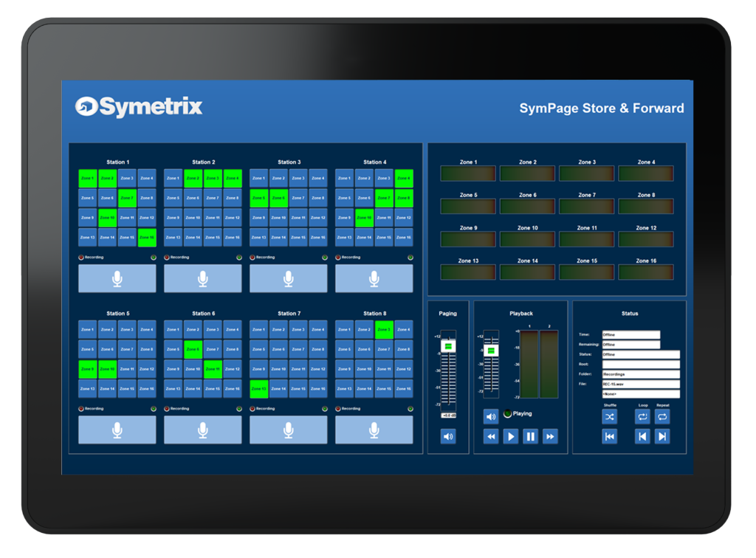Click the 'SymPage Store & Forward' title

(602, 108)
